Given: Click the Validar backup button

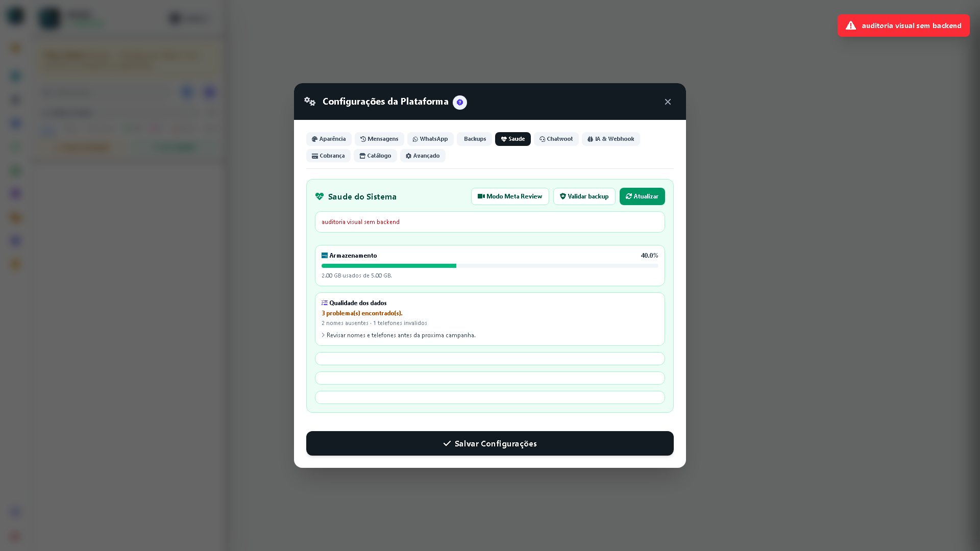Looking at the screenshot, I should click(584, 196).
